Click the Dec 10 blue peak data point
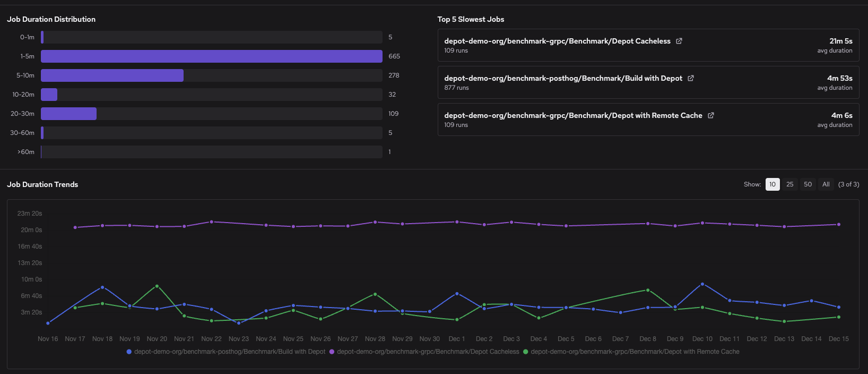 [702, 284]
